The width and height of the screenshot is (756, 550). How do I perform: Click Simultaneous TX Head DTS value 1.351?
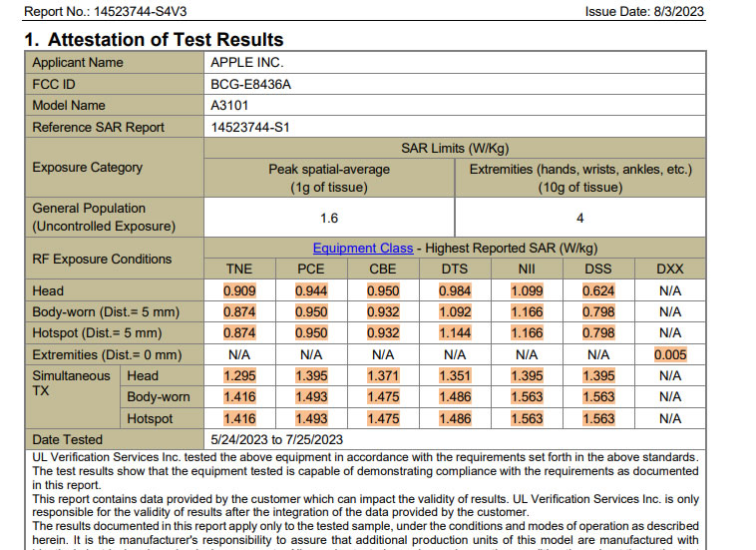455,376
